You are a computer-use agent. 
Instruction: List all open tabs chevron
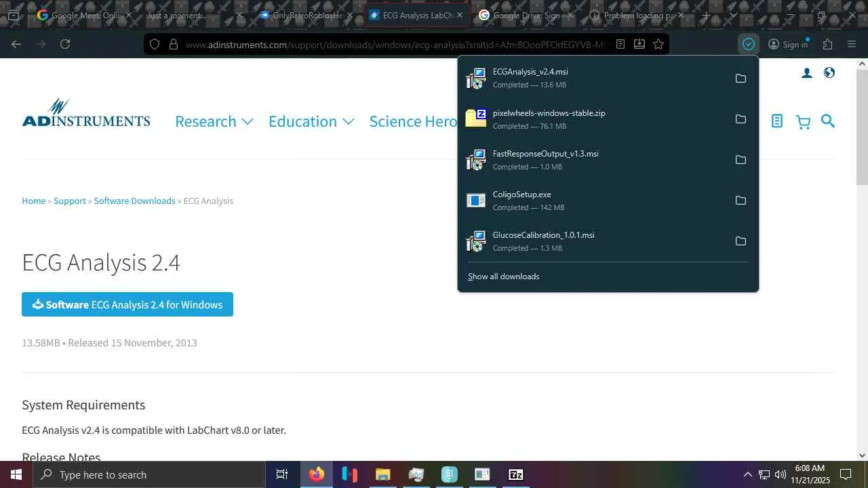733,15
